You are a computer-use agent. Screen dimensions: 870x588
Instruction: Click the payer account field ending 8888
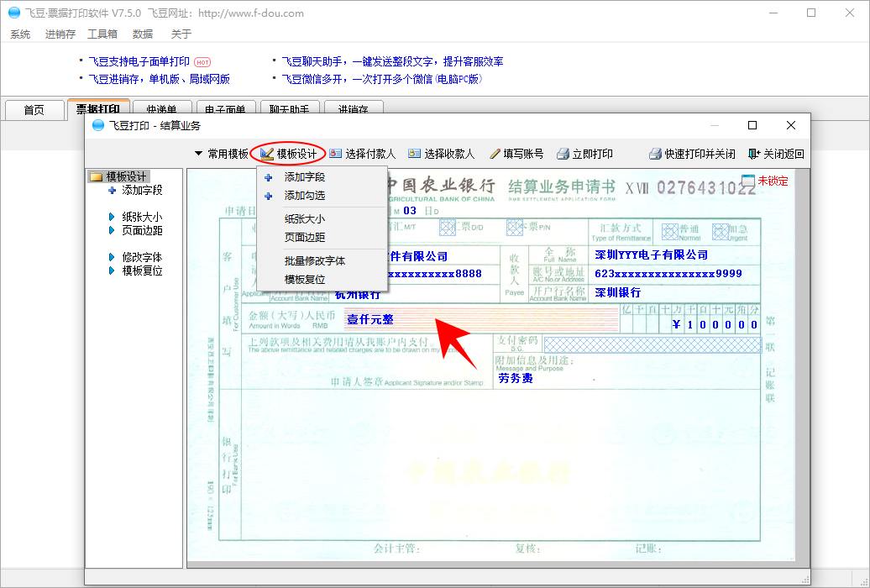coord(434,274)
